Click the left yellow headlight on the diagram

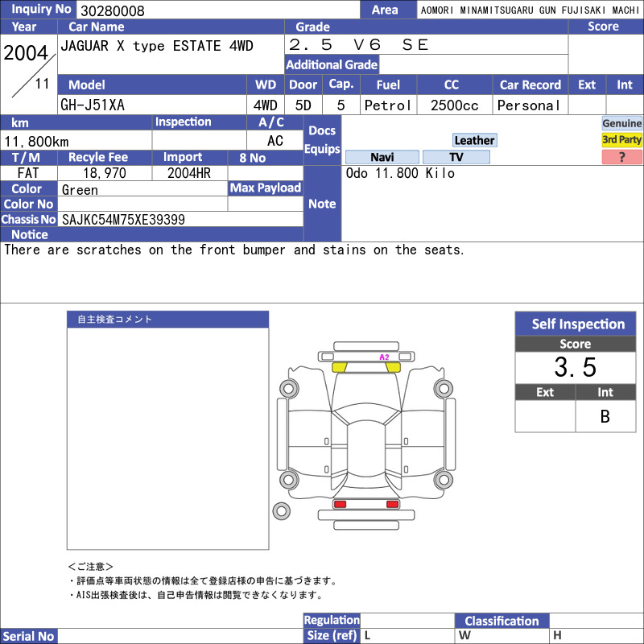tap(339, 367)
